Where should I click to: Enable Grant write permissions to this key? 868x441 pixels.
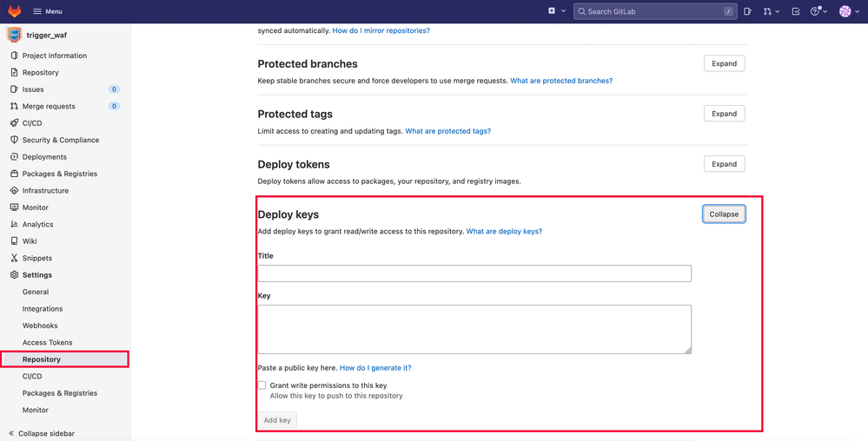[x=262, y=385]
